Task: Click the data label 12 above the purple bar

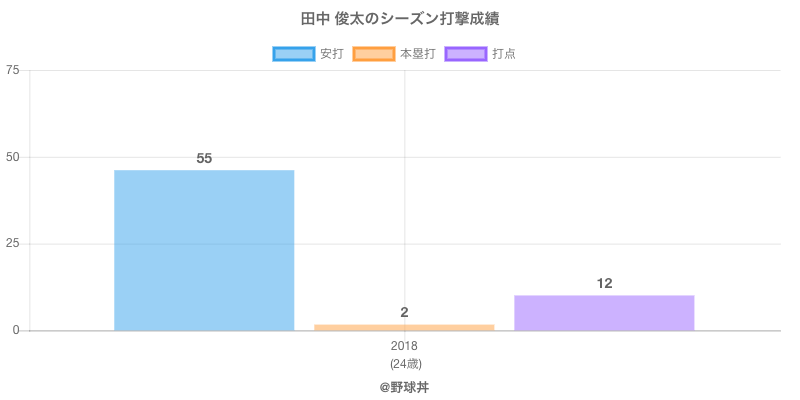Action: pos(604,283)
